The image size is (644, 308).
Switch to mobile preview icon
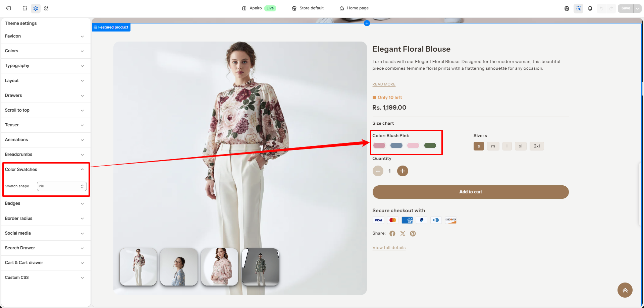point(590,8)
